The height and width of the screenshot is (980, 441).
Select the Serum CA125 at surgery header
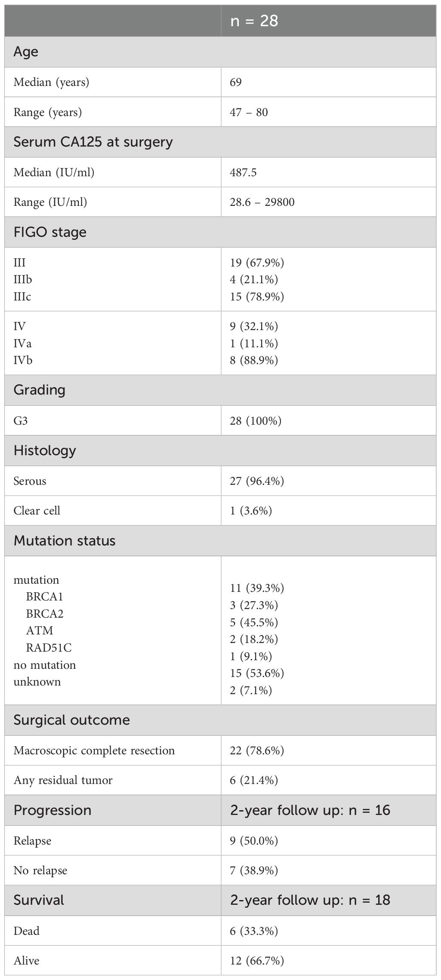(93, 142)
